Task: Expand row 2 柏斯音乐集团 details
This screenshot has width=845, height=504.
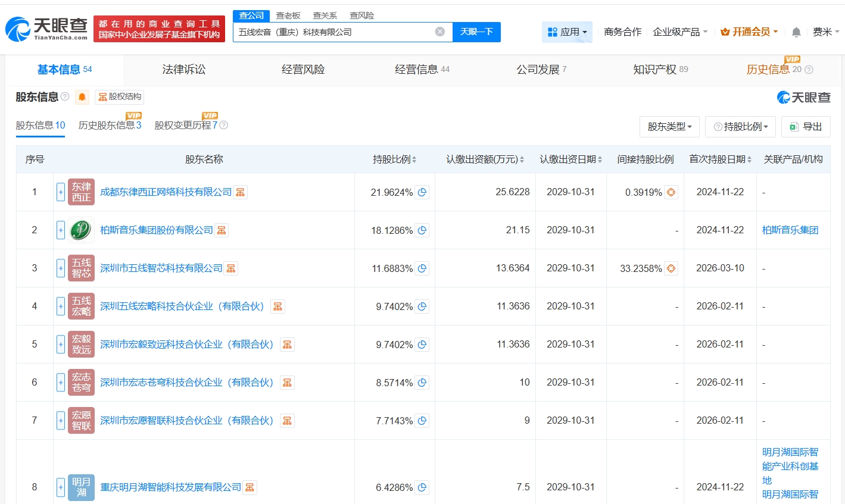Action: tap(61, 230)
